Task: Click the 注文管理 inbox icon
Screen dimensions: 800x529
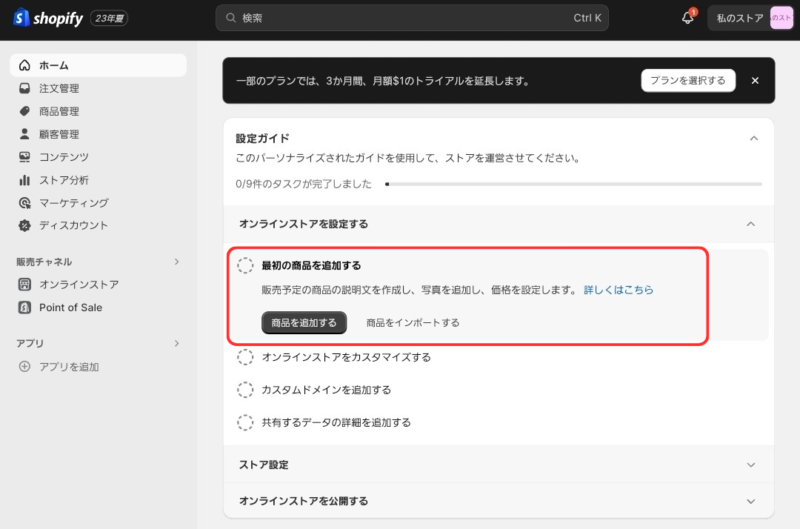Action: (x=24, y=88)
